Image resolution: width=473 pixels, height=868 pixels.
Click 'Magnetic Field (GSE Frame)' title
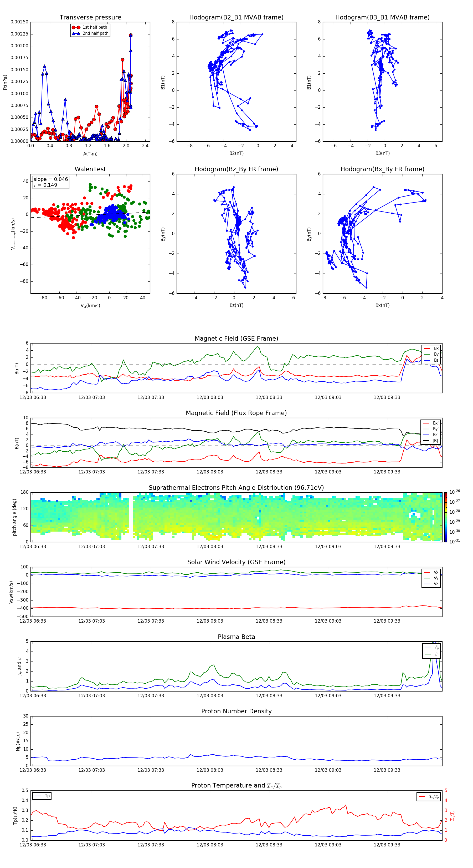click(x=236, y=339)
